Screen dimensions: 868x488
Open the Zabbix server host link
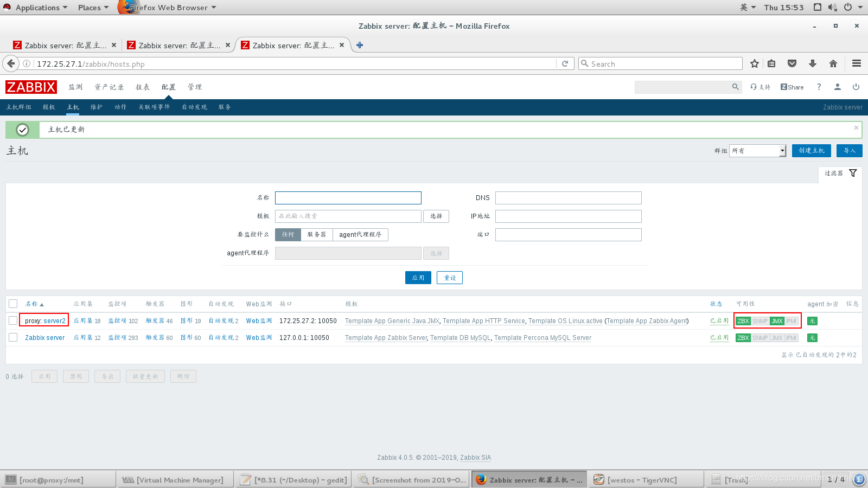[x=44, y=338]
